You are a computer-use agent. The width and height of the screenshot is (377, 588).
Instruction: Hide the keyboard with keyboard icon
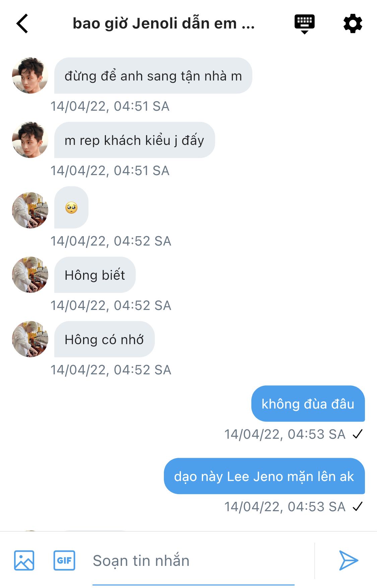click(x=304, y=24)
